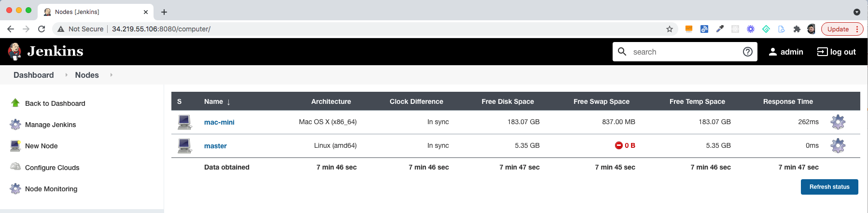Focus the search input field
The width and height of the screenshot is (868, 213).
(685, 52)
